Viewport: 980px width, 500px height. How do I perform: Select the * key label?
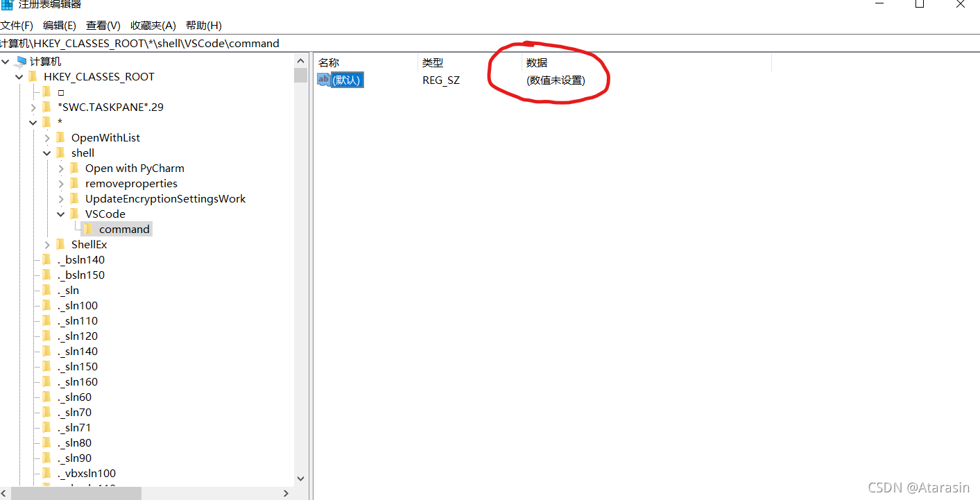[x=60, y=123]
